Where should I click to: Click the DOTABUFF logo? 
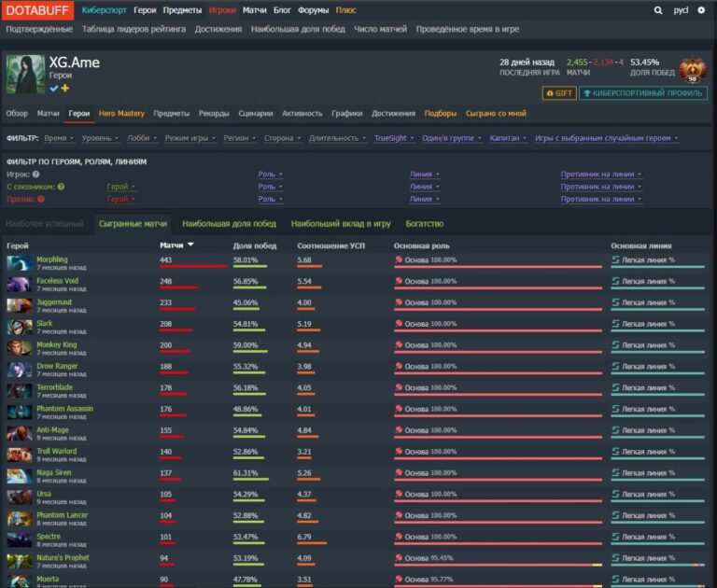37,10
